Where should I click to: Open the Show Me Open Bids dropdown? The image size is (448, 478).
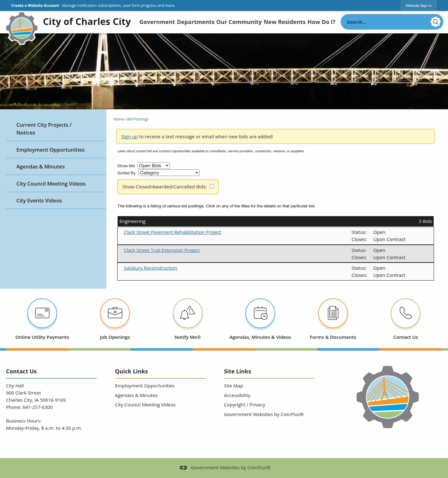coord(154,166)
